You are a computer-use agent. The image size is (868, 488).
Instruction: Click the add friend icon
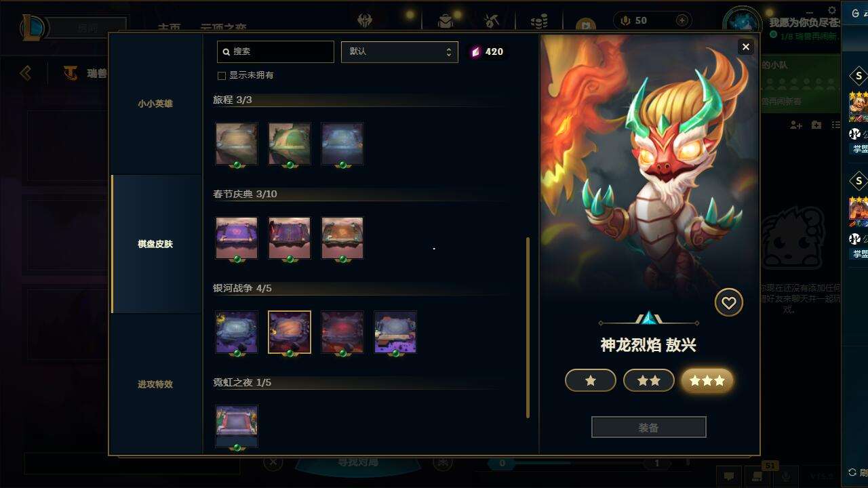(x=796, y=125)
